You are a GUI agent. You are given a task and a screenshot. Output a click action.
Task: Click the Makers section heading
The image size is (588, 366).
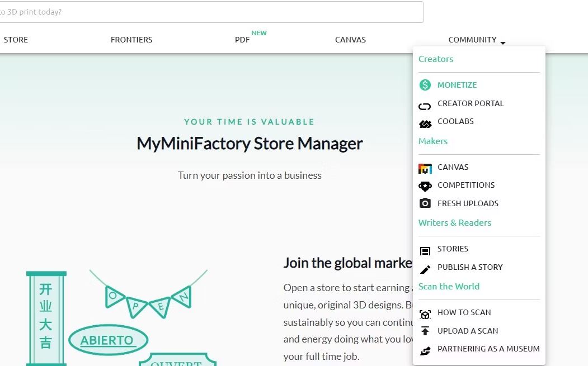[433, 141]
